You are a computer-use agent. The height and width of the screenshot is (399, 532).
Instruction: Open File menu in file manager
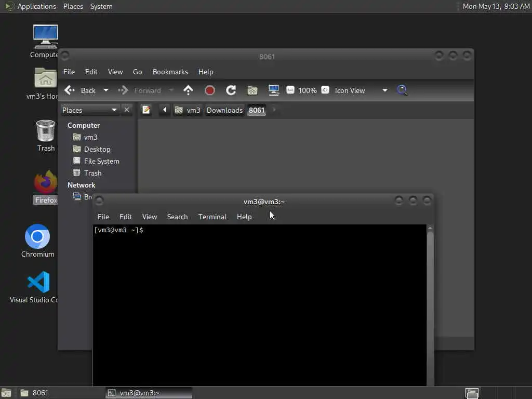click(69, 72)
